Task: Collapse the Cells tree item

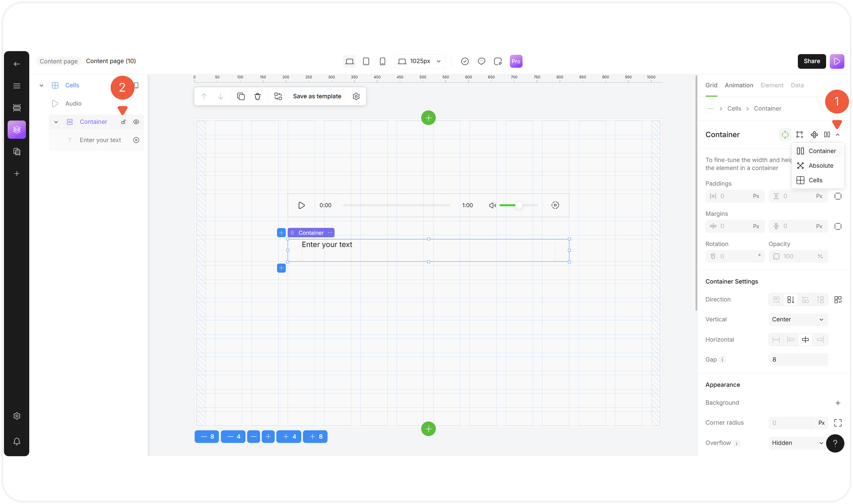Action: (42, 86)
